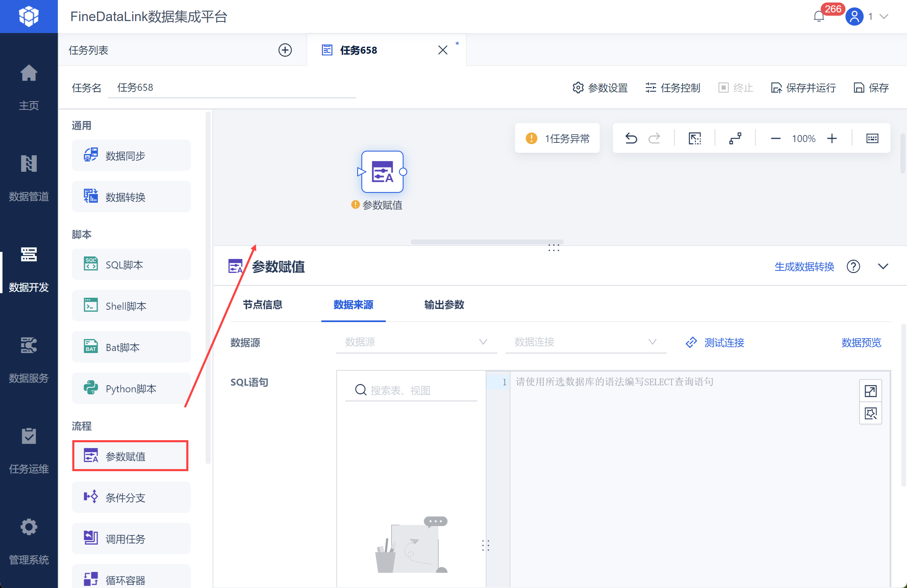Screen dimensions: 907x588
Task: Select the 参数赋值 node in palette
Action: click(131, 456)
